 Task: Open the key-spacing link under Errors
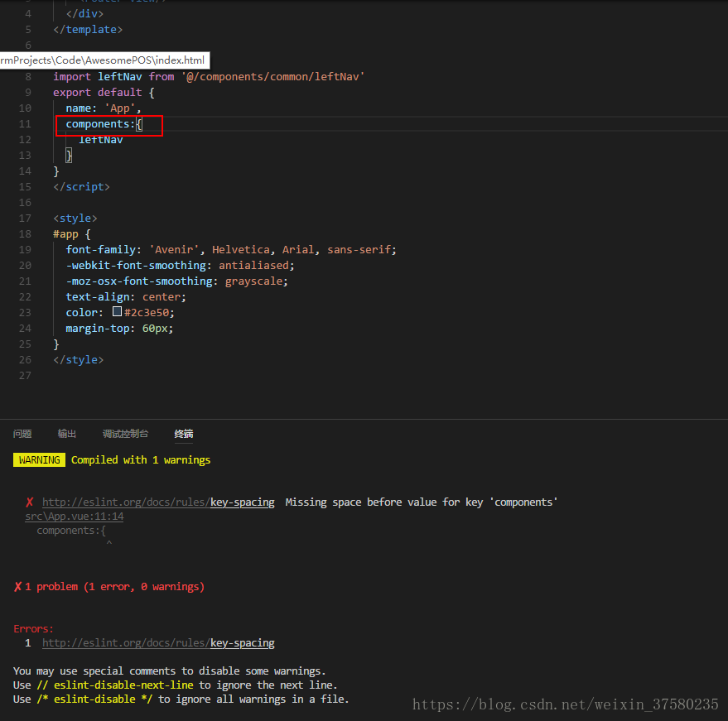click(158, 643)
